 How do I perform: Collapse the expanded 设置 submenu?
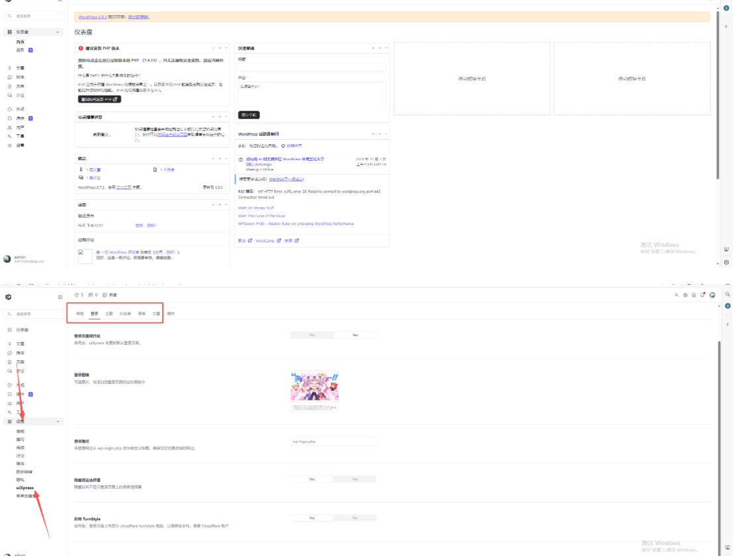[x=58, y=421]
